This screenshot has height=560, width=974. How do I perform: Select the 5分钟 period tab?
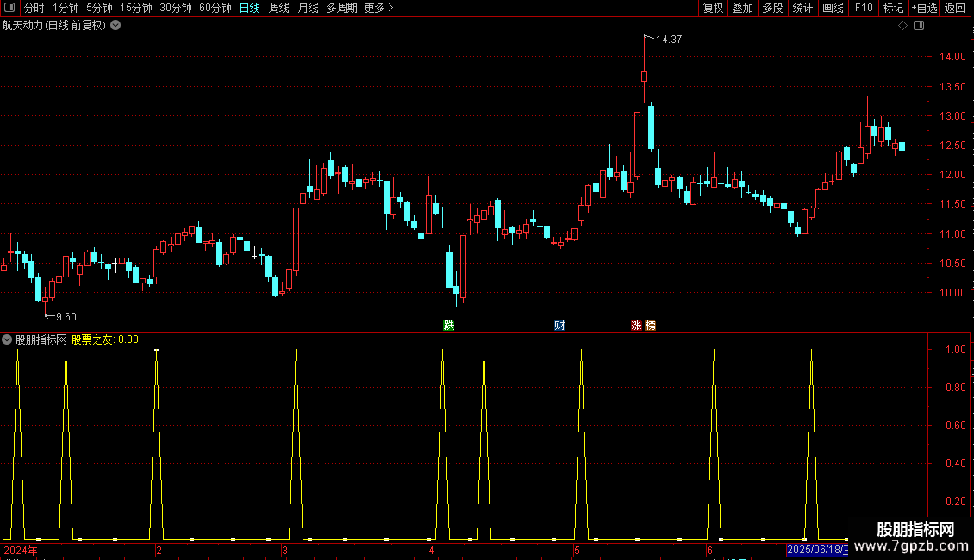click(99, 8)
